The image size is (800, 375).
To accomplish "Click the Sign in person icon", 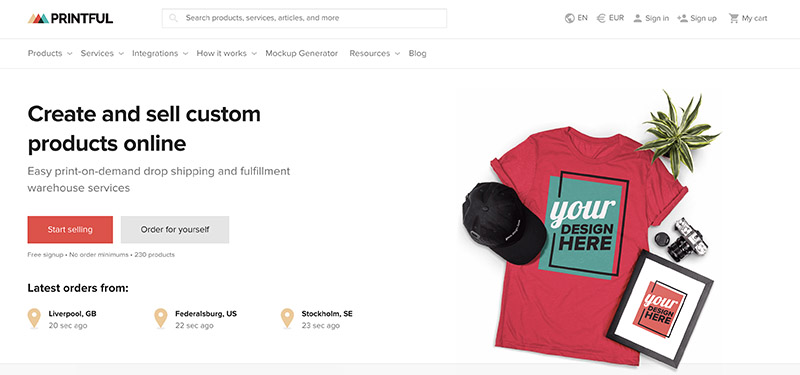I will 637,18.
